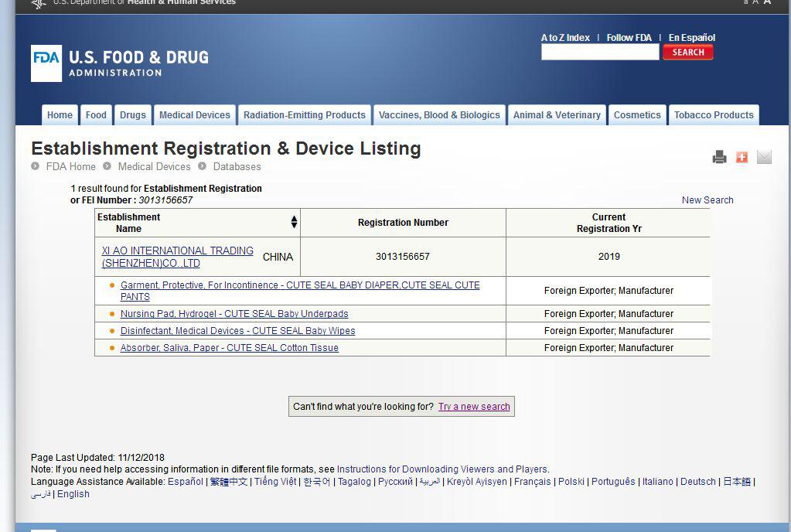Select 한국어 language assistance
Viewport: 791px width, 532px height.
pyautogui.click(x=316, y=482)
